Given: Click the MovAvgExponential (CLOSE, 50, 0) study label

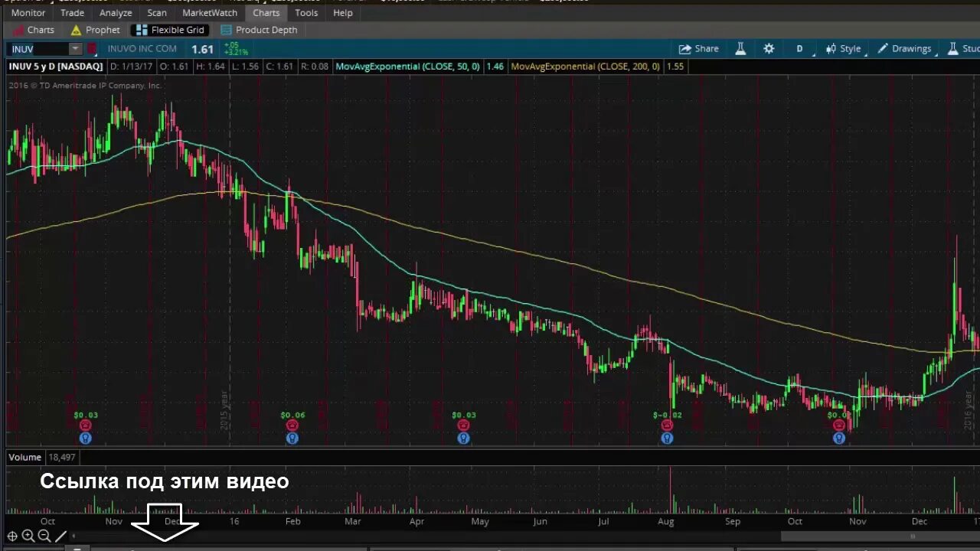Looking at the screenshot, I should point(407,67).
